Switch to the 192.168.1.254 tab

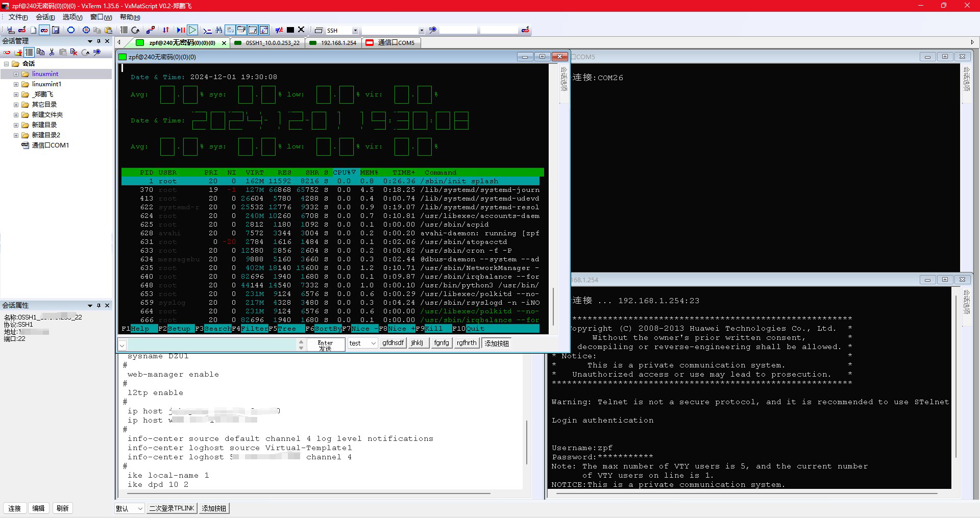(333, 43)
